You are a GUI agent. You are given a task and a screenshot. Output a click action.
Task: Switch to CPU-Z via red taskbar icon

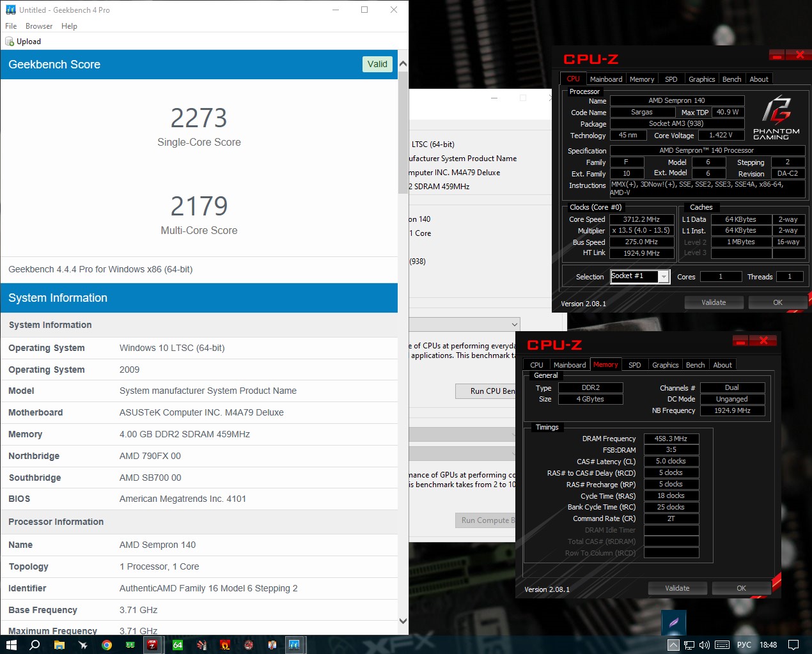[152, 644]
